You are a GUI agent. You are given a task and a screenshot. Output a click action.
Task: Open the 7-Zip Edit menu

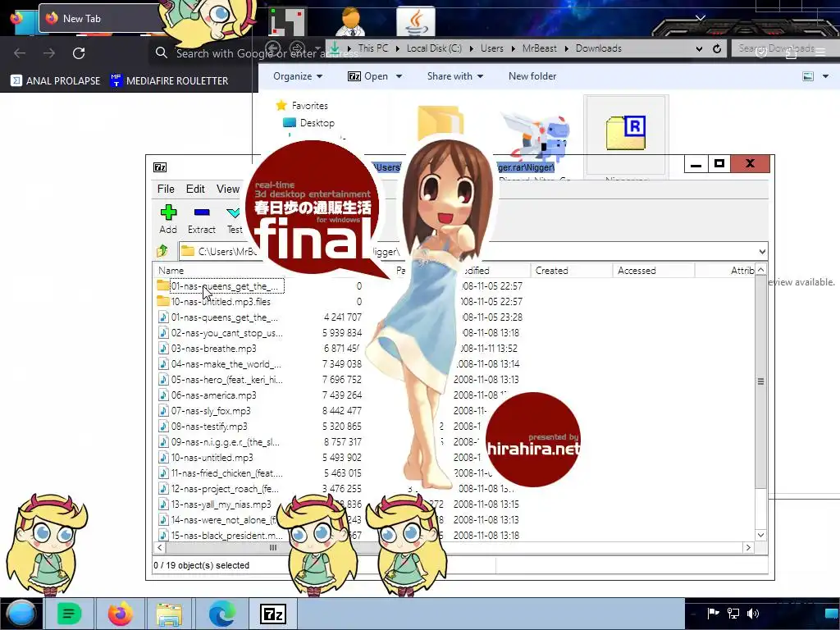tap(195, 189)
